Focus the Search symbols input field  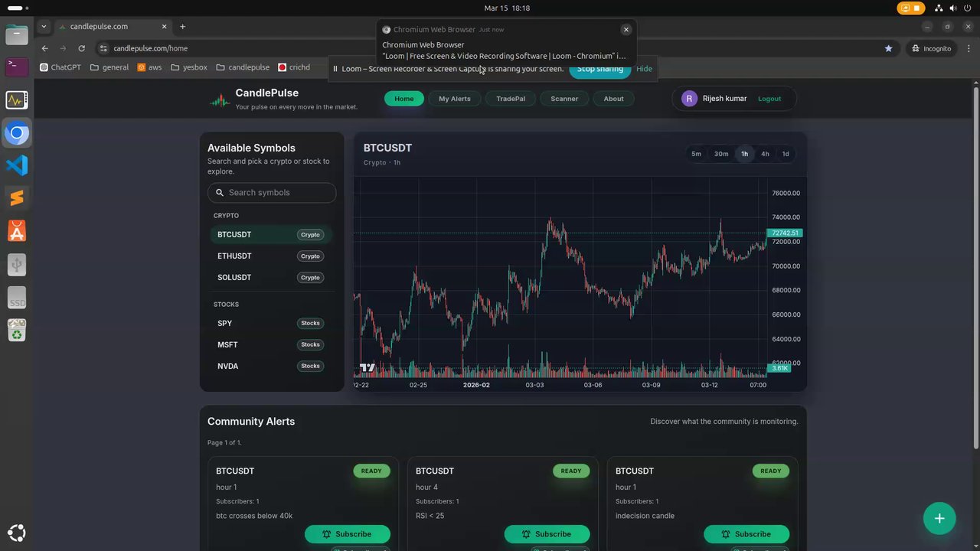pyautogui.click(x=272, y=193)
